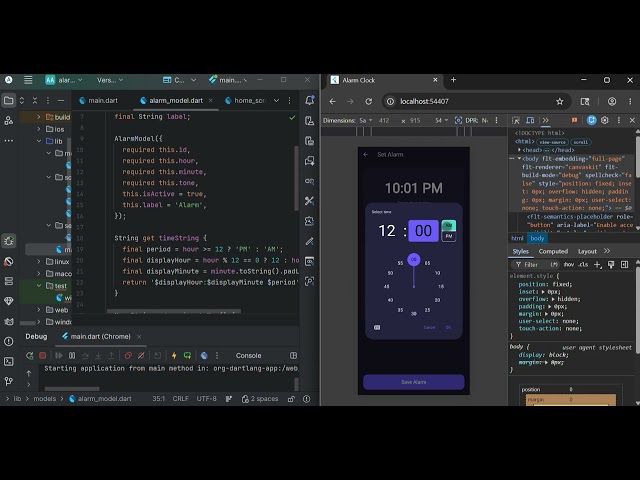Collapse all in the project tree toolbar
Screen dimensions: 640x480
coord(35,100)
